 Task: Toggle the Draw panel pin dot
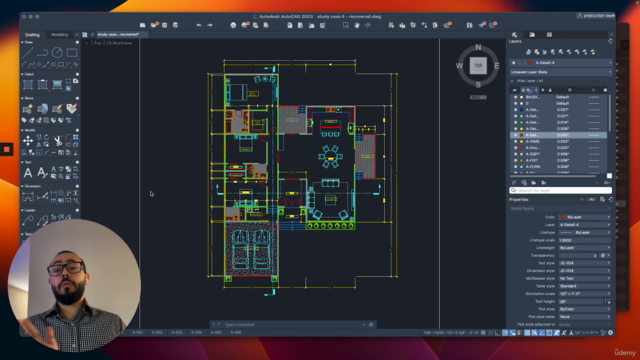tap(77, 42)
